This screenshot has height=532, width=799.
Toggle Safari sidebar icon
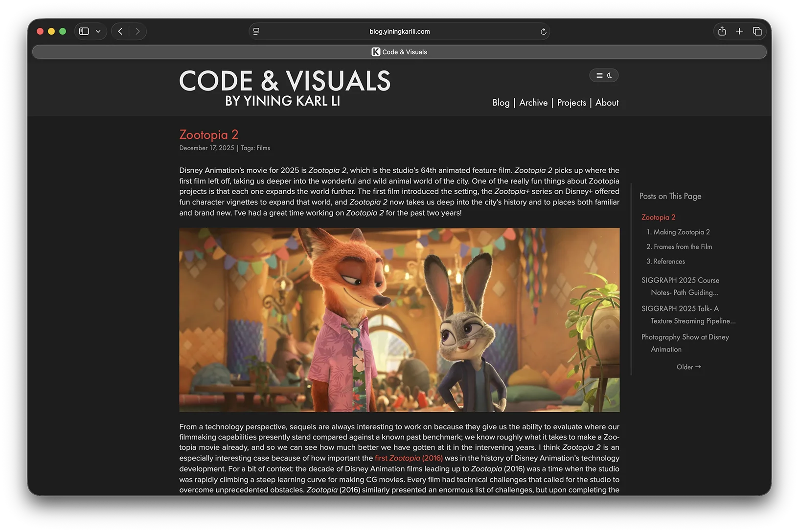coord(84,31)
